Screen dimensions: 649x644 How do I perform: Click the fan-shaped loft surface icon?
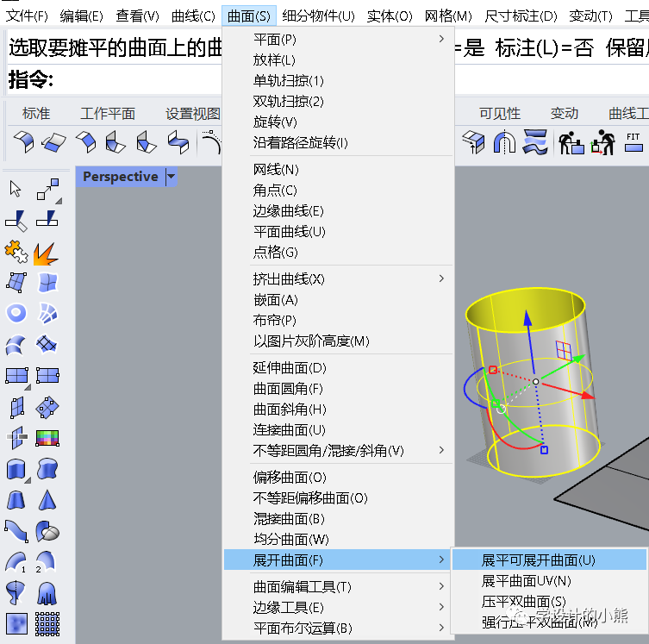point(47,313)
